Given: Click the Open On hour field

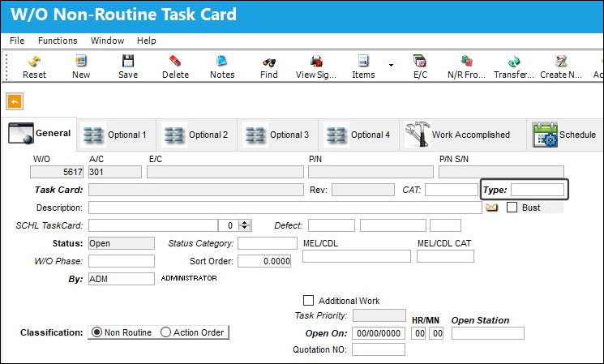Looking at the screenshot, I should click(418, 333).
